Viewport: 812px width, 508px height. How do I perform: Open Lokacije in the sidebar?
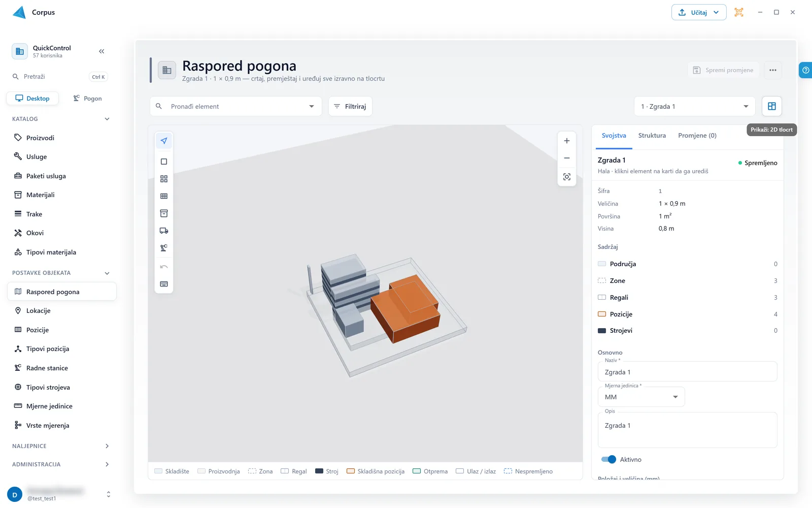[x=62, y=311]
